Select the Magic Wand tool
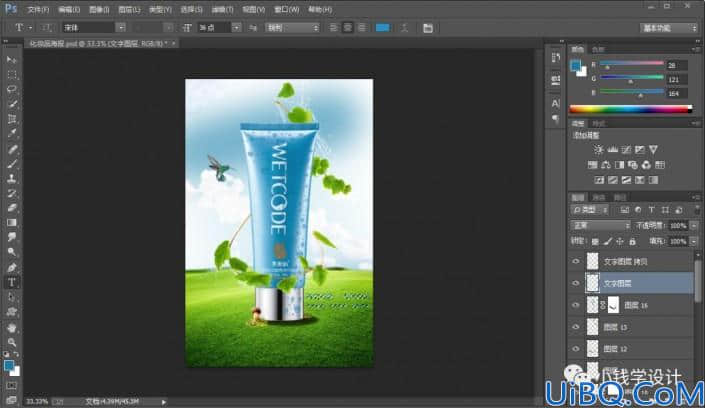Viewport: 705px width, 408px height. click(x=12, y=104)
